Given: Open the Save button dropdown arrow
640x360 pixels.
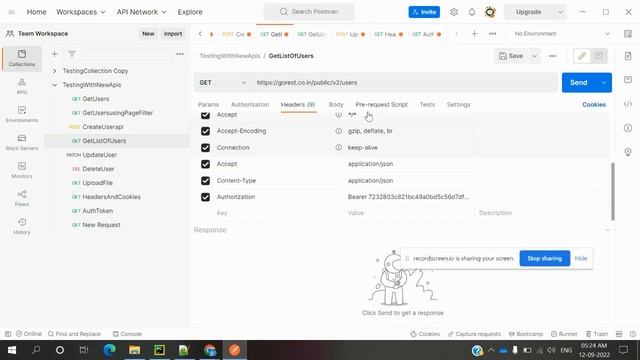Looking at the screenshot, I should [534, 56].
